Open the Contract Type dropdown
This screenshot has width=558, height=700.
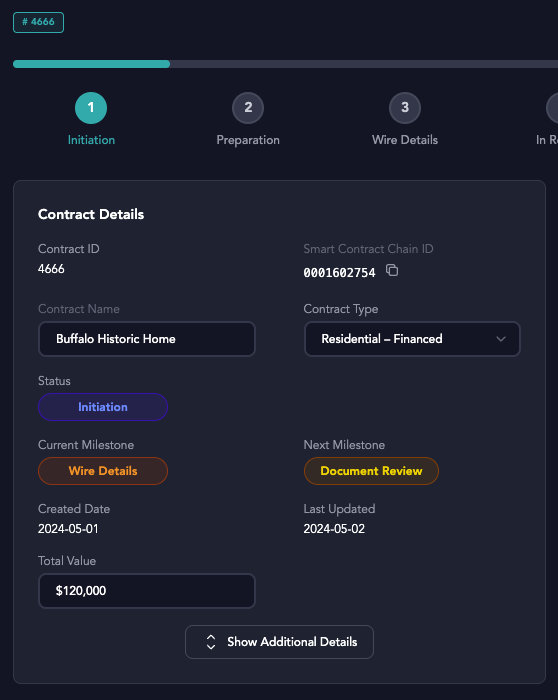pyautogui.click(x=412, y=339)
